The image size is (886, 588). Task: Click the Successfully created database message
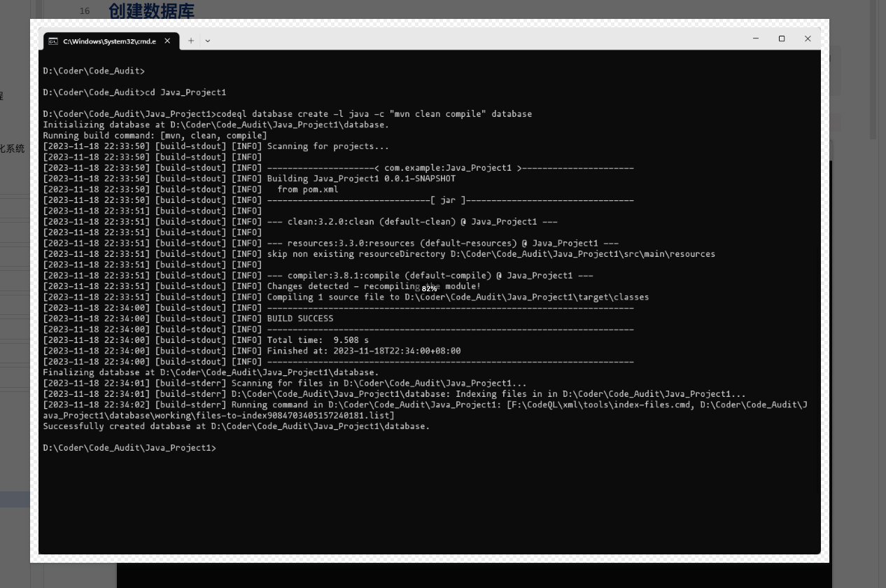(x=236, y=426)
